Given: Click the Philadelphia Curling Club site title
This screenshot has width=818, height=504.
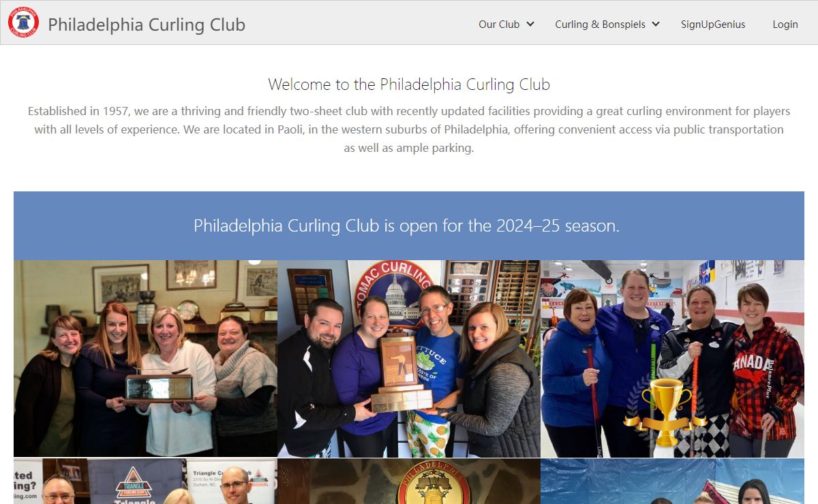Looking at the screenshot, I should pyautogui.click(x=147, y=25).
